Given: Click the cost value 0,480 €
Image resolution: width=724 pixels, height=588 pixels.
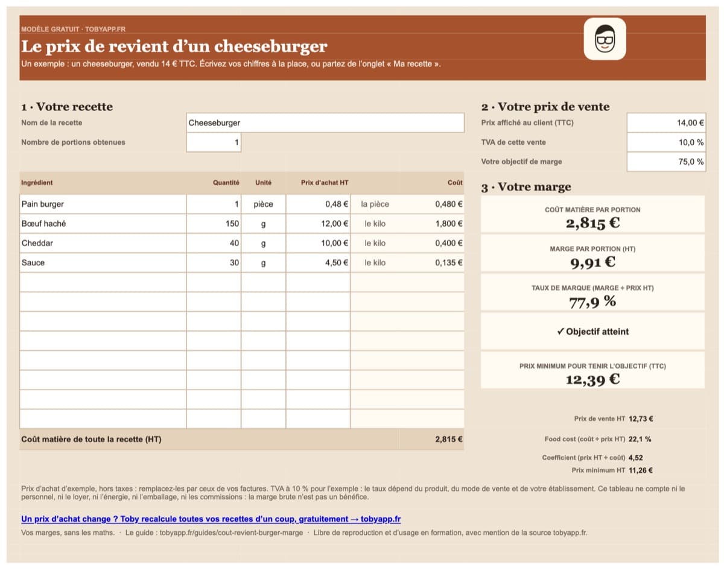Looking at the screenshot, I should tap(449, 204).
